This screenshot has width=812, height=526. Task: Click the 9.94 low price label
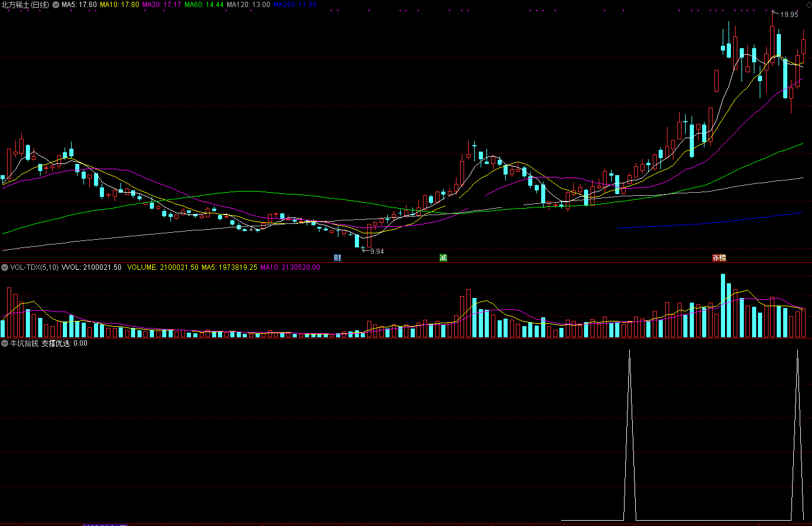coord(377,252)
